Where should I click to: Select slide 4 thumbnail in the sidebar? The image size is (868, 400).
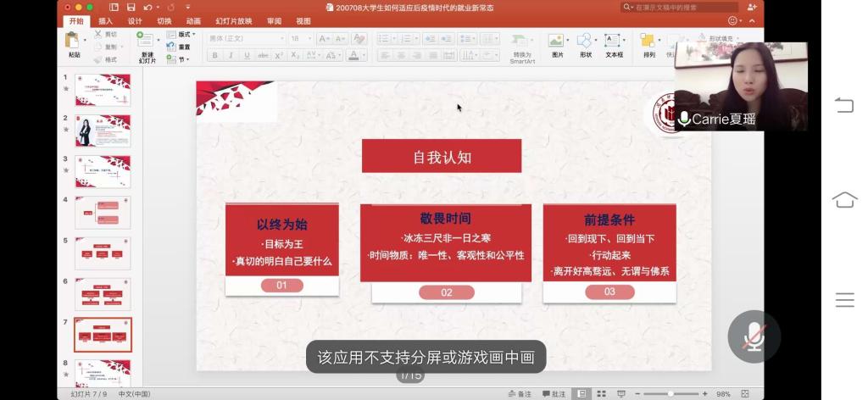103,213
